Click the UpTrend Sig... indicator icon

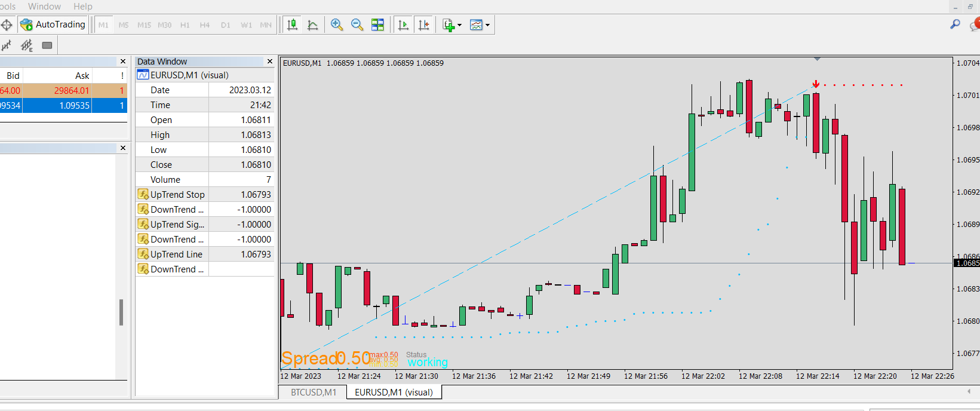click(143, 224)
